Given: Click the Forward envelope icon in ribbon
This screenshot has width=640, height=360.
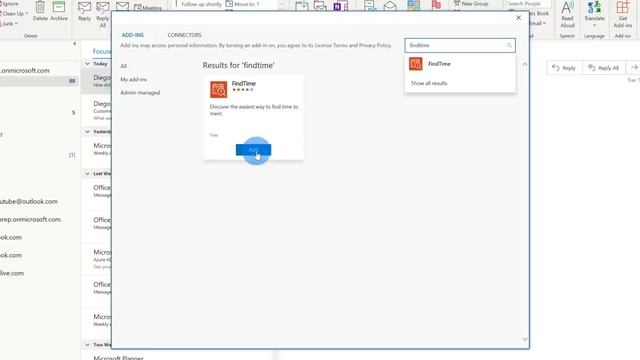Looking at the screenshot, I should [x=122, y=7].
